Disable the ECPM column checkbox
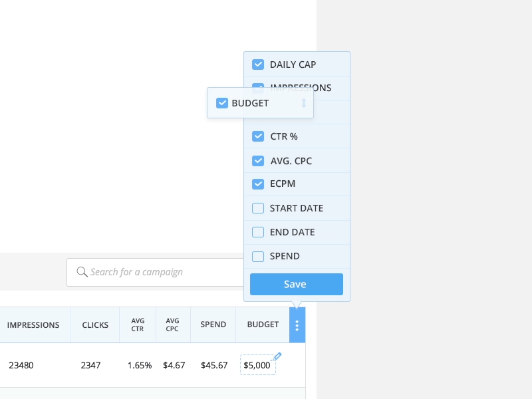This screenshot has height=399, width=532. tap(258, 184)
